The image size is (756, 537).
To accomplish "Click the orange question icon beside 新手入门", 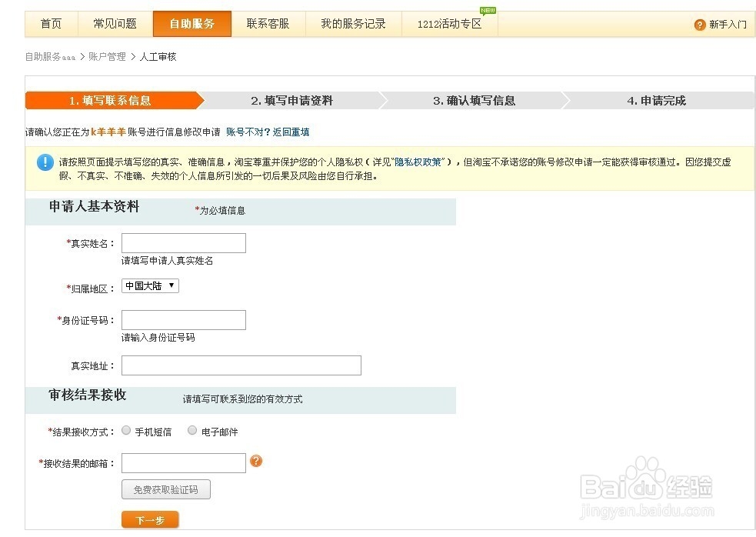I will pos(700,25).
